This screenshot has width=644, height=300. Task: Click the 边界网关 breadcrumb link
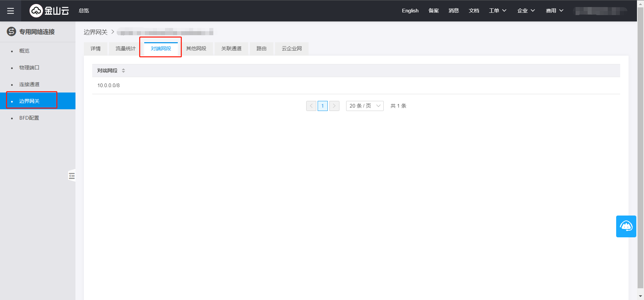pos(96,32)
